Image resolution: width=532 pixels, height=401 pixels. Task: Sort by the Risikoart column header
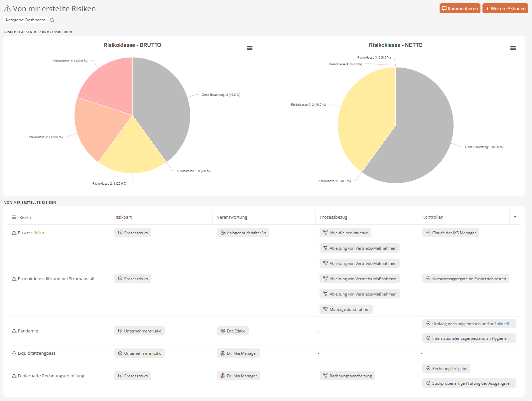click(x=123, y=217)
